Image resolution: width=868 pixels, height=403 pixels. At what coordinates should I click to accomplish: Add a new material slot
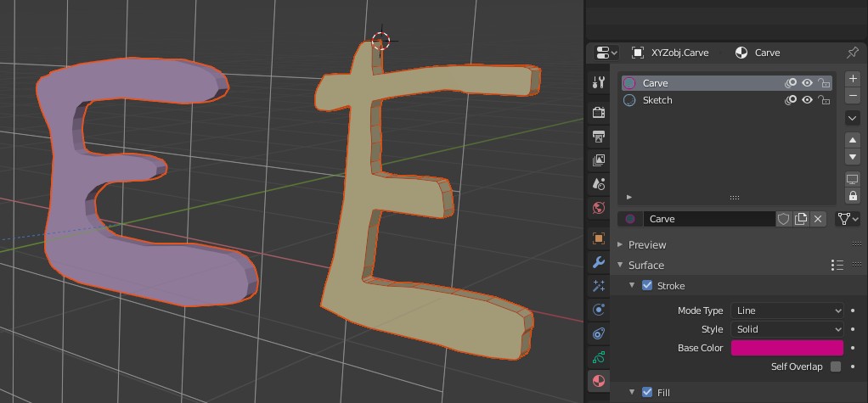[x=853, y=79]
